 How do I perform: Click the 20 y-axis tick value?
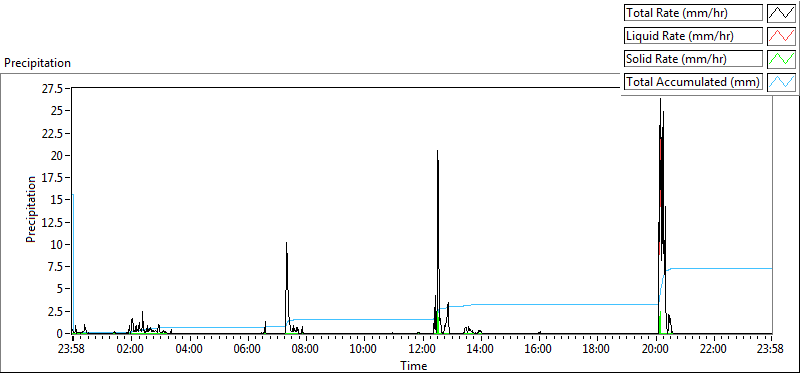[58, 156]
